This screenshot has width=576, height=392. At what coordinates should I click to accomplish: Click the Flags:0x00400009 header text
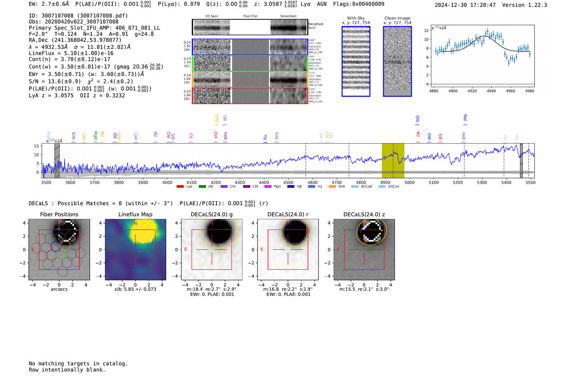point(359,4)
